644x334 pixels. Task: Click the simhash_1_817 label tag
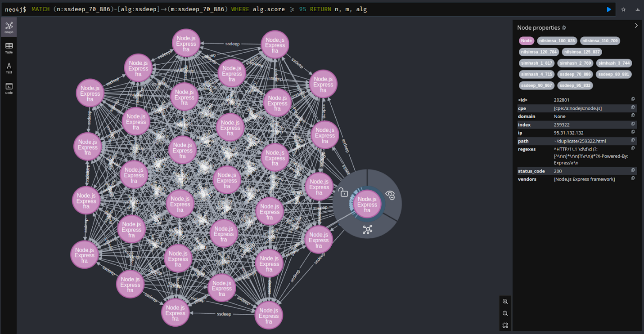pyautogui.click(x=536, y=63)
